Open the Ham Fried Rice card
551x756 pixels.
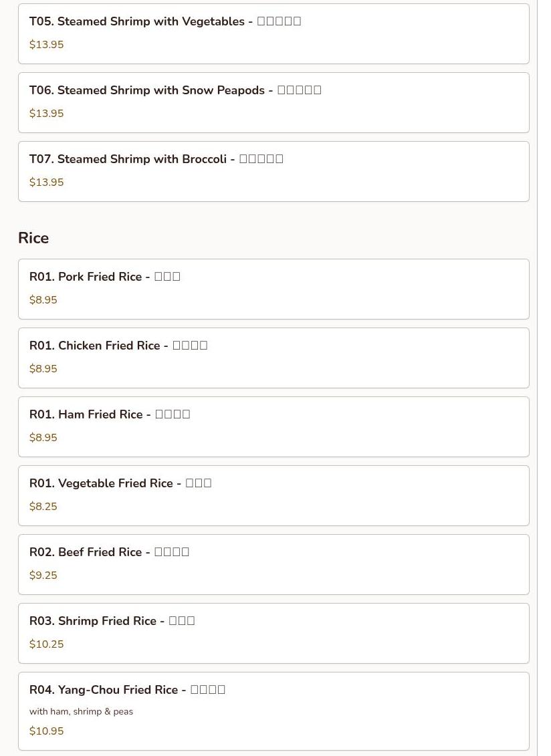[273, 427]
